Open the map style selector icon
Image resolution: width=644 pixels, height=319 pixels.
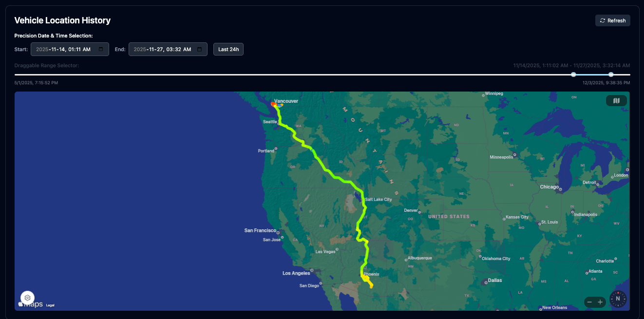[616, 100]
